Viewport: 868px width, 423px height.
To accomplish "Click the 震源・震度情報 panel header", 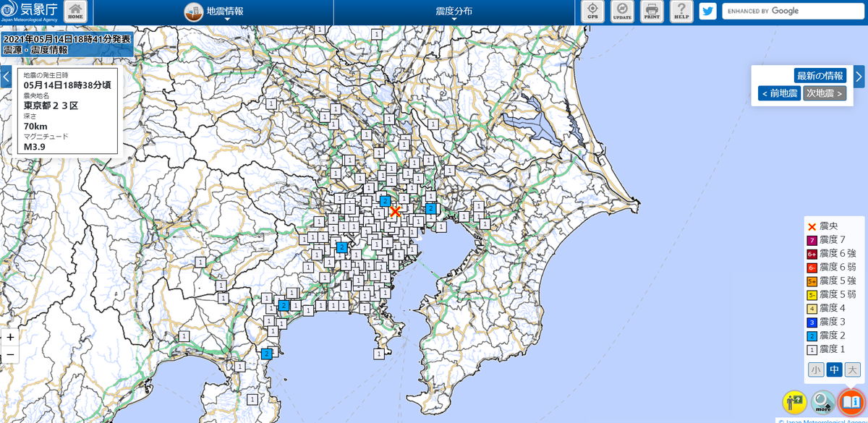I will coord(35,50).
